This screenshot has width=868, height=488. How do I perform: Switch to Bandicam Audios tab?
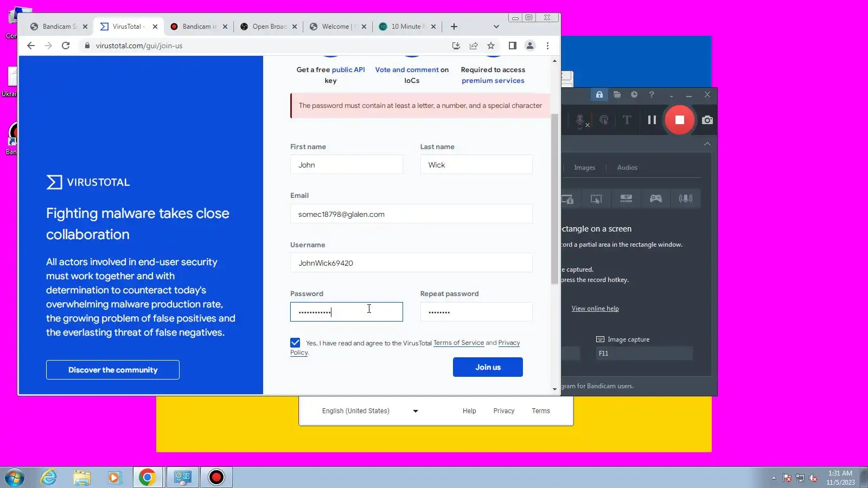(x=627, y=168)
